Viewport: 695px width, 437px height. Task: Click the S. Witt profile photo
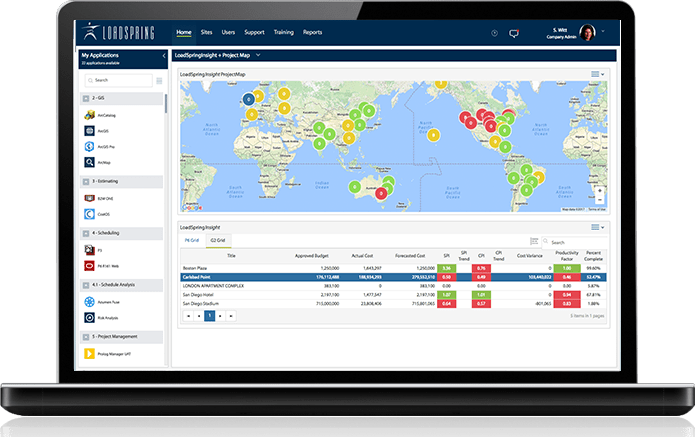click(x=587, y=32)
